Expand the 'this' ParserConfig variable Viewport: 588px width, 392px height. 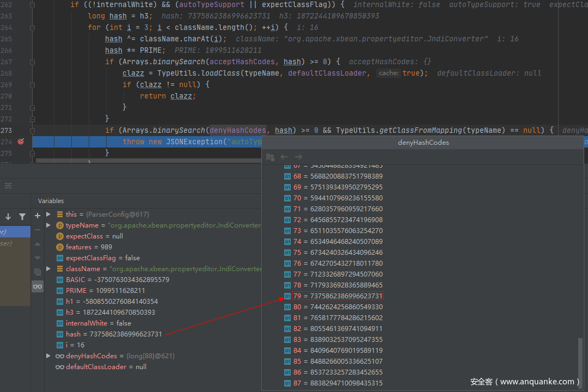(48, 215)
